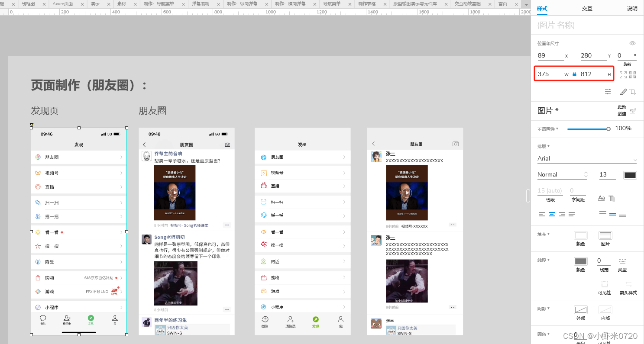
Task: Open the font color swatch
Action: [x=630, y=175]
